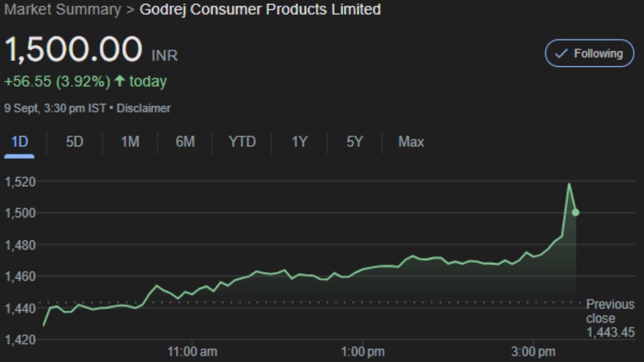Click the INR currency label
Screen dimensions: 644x362
click(165, 55)
